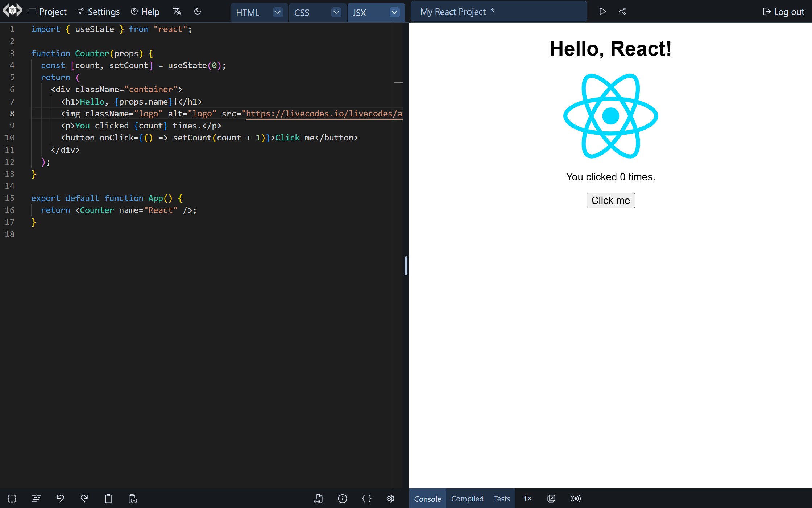Viewport: 812px width, 508px height.
Task: Change UI language with the translate icon
Action: point(177,11)
